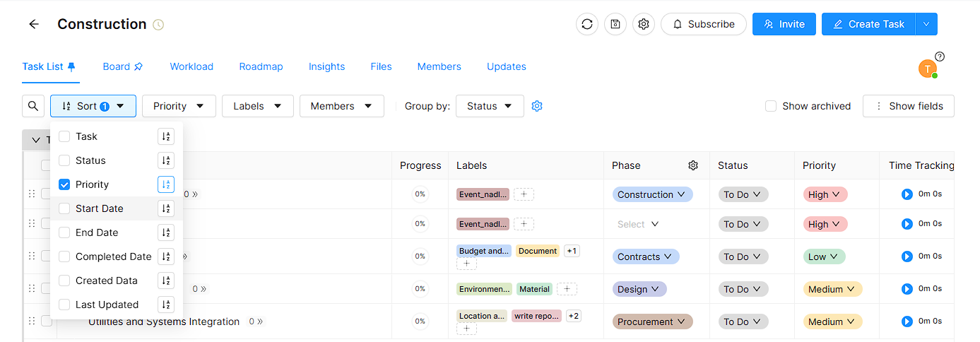Click the search magnifier icon
Screen dimensions: 980x342
pyautogui.click(x=33, y=106)
